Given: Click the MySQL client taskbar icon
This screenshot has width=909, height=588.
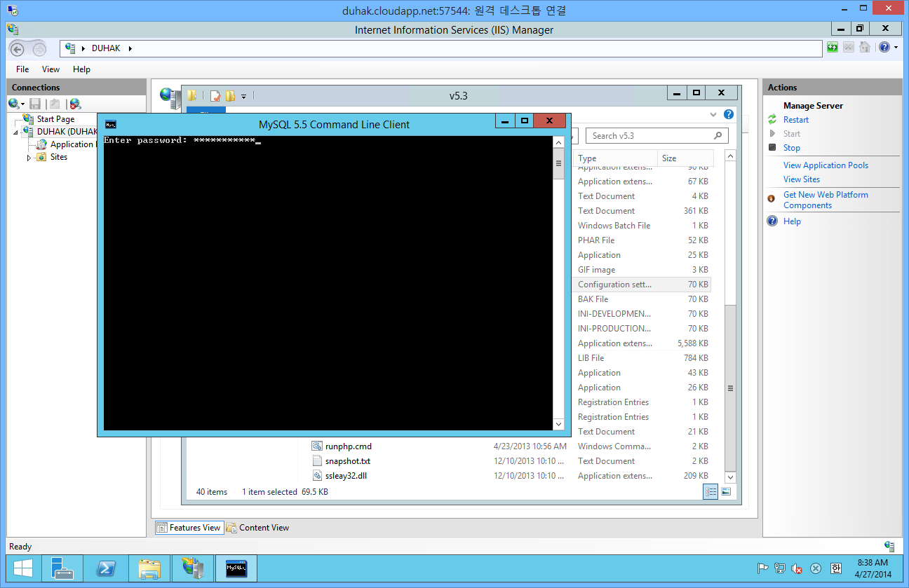Looking at the screenshot, I should click(236, 568).
